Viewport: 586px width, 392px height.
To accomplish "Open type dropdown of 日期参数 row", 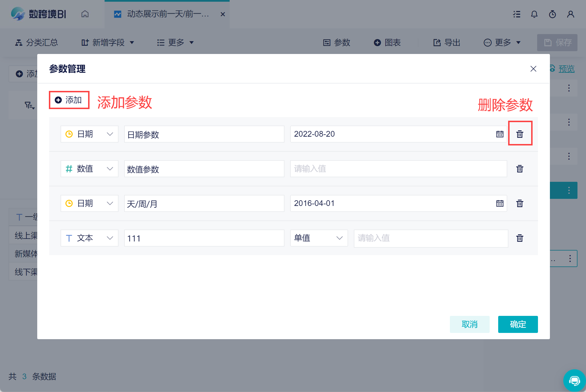I will [89, 134].
